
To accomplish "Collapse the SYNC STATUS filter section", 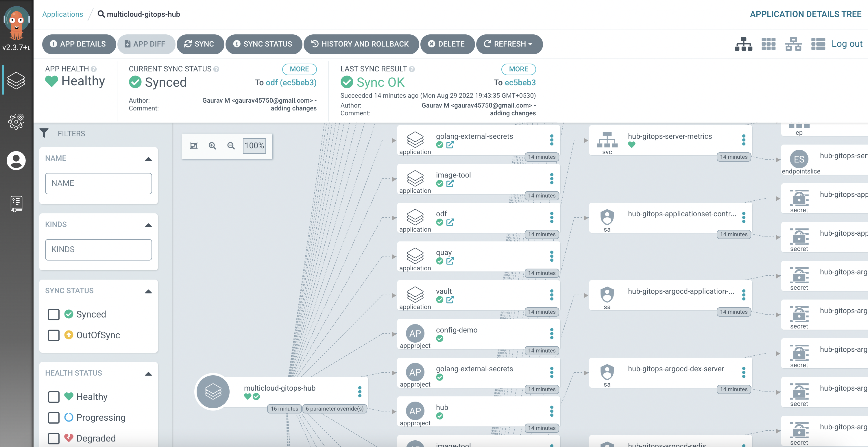I will coord(148,292).
